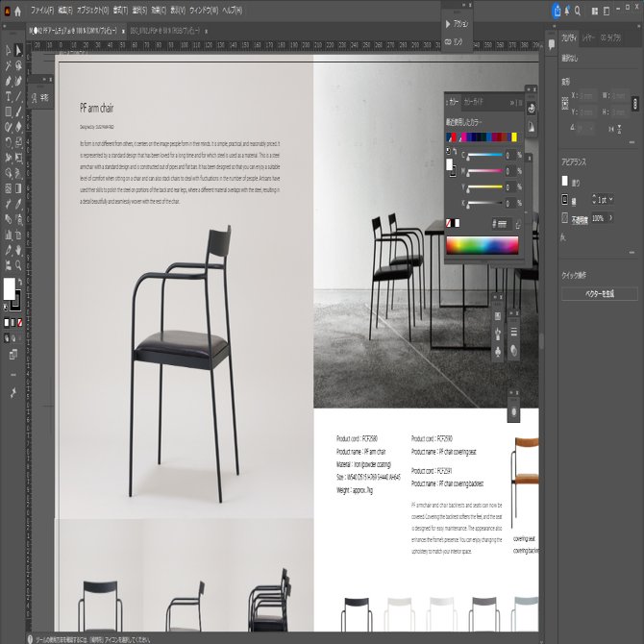
Task: Click the fill swatch in Appearance section
Action: click(x=565, y=181)
